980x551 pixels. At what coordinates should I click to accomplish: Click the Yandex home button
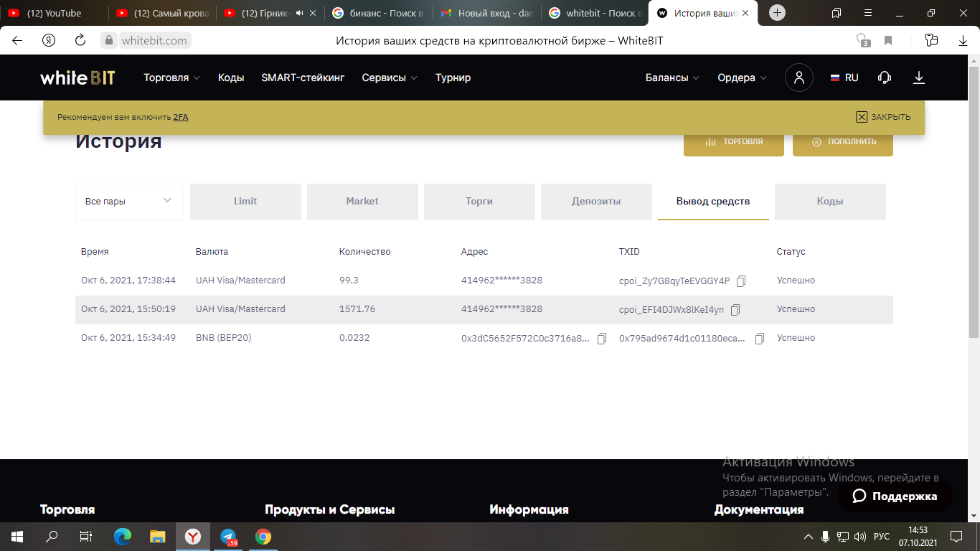coord(49,41)
